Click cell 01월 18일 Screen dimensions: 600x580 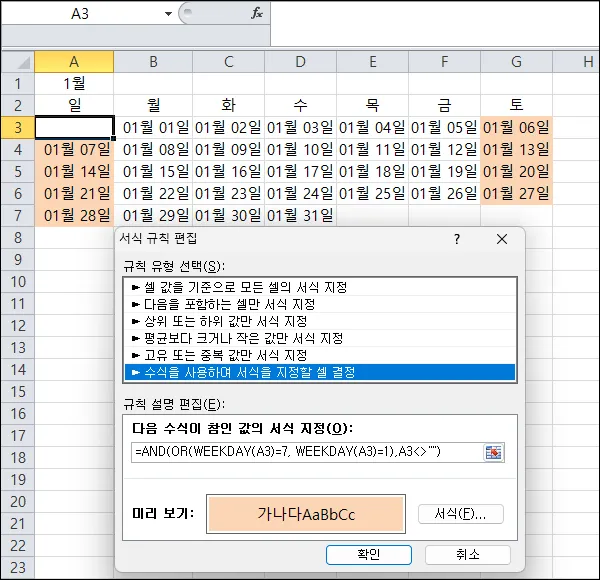(373, 171)
